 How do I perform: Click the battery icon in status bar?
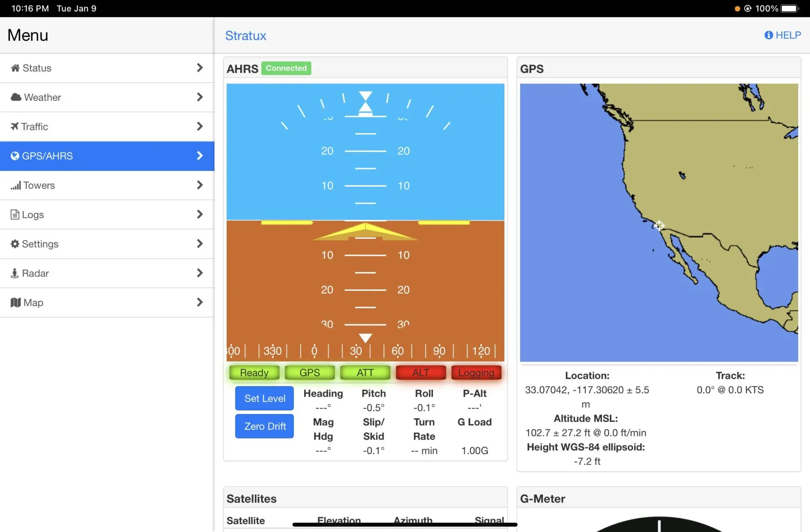790,8
